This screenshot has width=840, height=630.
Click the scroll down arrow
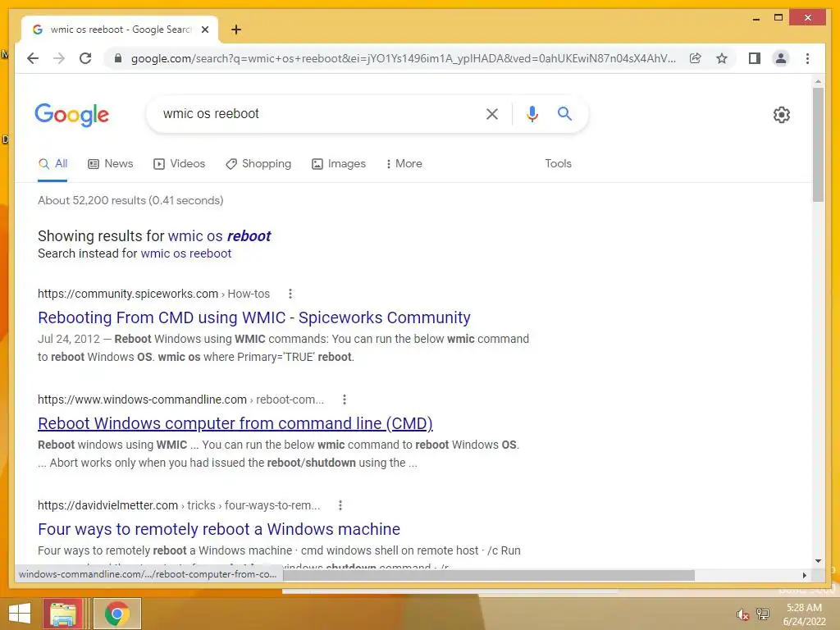point(818,561)
